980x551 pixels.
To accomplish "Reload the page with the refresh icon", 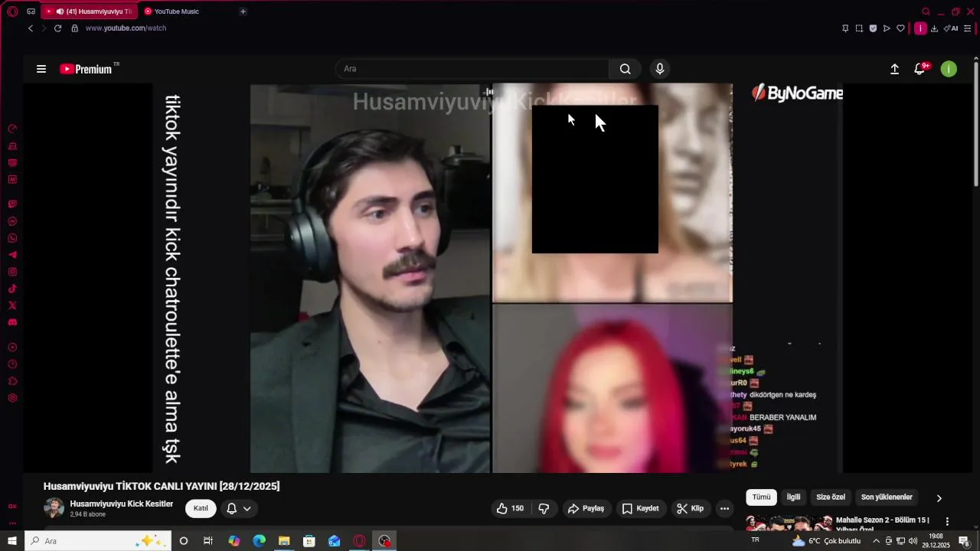I will point(57,28).
